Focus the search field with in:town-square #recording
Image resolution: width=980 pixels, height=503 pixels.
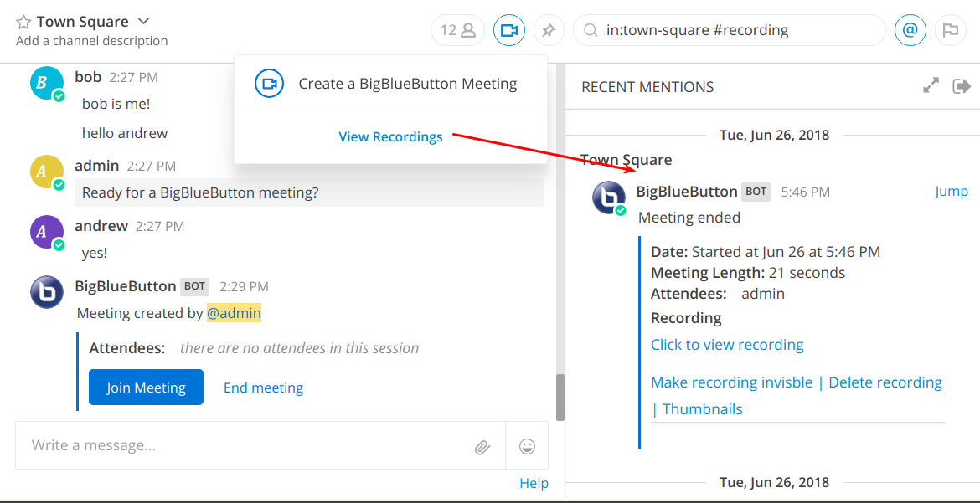[x=730, y=30]
